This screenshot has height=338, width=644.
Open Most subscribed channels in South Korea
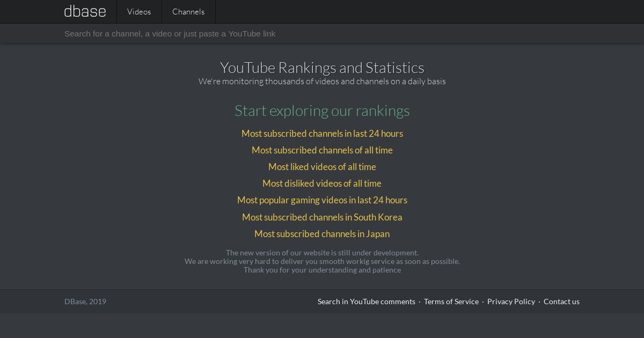point(322,217)
